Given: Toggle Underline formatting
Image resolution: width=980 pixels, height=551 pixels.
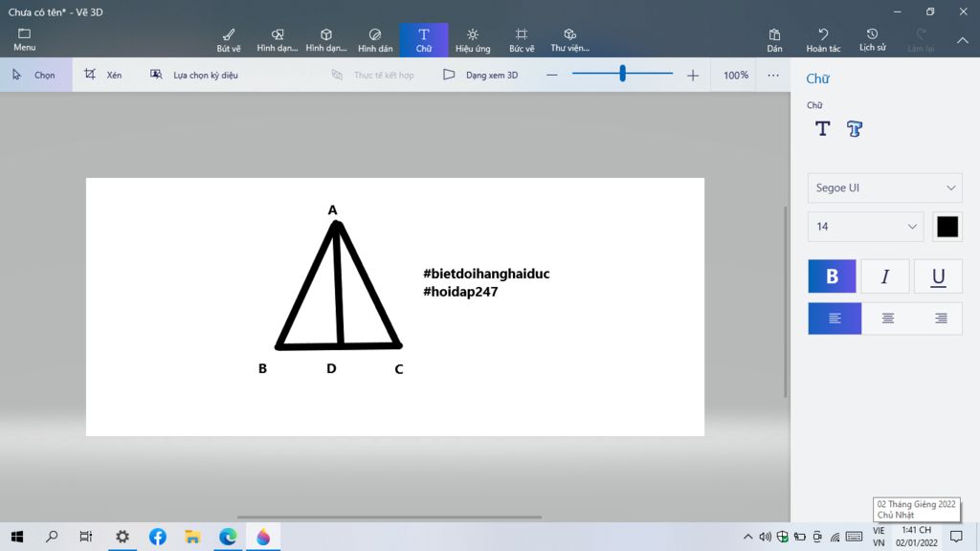Looking at the screenshot, I should [x=938, y=276].
